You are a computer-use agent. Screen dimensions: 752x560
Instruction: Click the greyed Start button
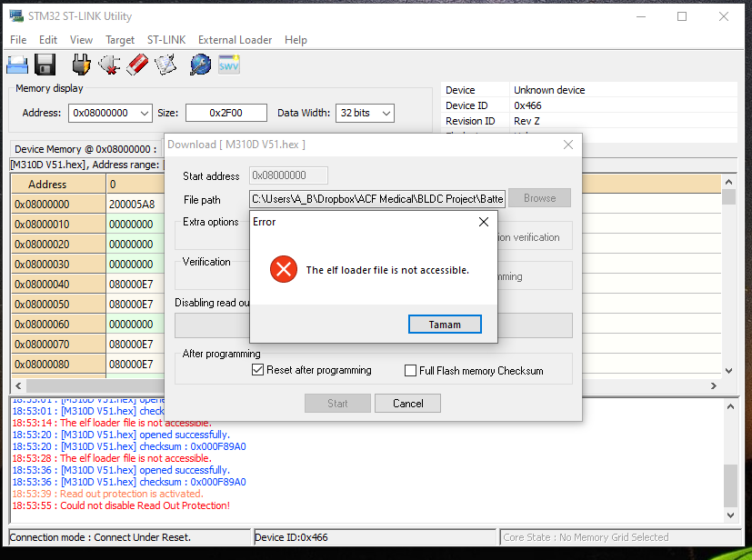pyautogui.click(x=337, y=404)
